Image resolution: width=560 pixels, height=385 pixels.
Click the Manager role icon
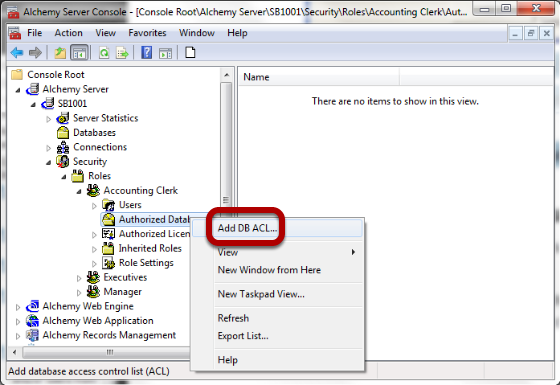(93, 292)
